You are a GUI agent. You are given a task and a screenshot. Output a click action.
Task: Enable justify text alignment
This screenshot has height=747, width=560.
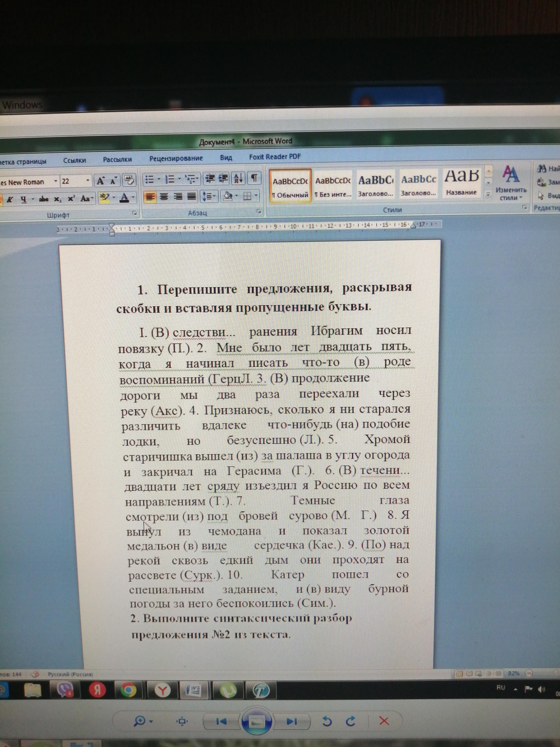[191, 196]
